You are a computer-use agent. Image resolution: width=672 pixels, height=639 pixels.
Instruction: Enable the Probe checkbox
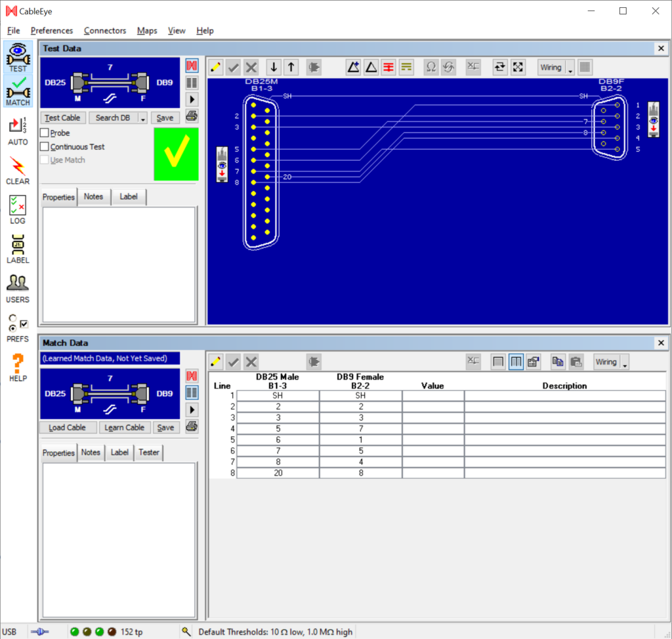tap(44, 133)
